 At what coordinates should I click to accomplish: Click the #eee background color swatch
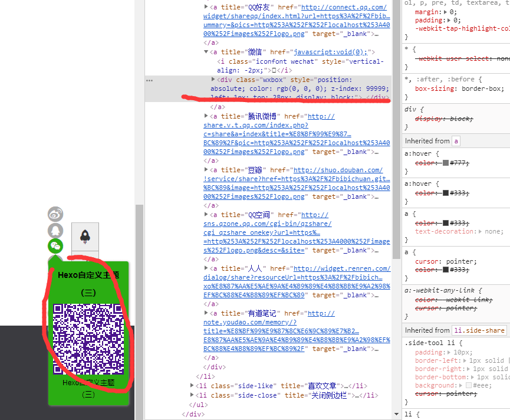[x=468, y=385]
